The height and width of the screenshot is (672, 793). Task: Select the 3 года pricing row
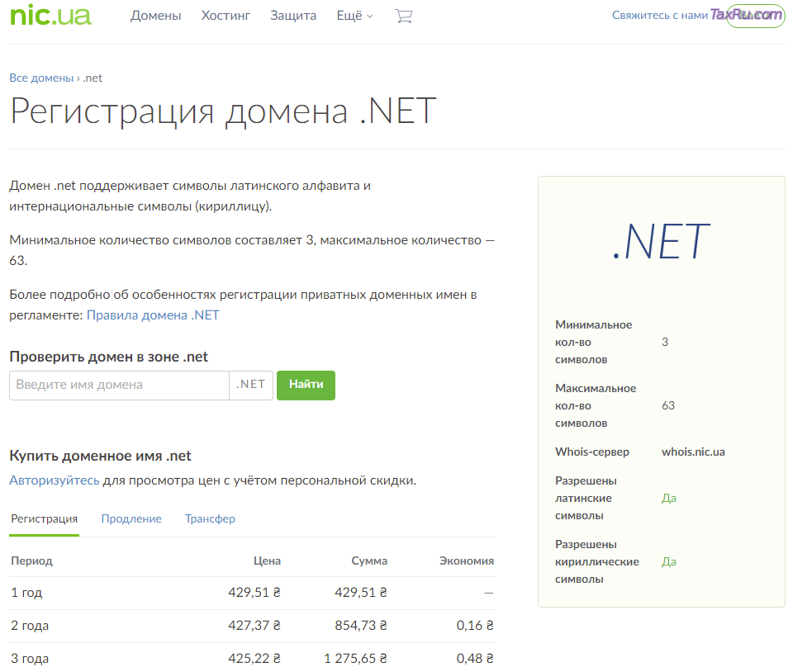pyautogui.click(x=252, y=659)
